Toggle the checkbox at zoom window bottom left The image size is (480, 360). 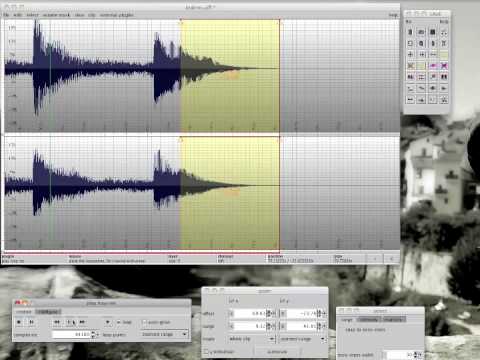pos(206,352)
